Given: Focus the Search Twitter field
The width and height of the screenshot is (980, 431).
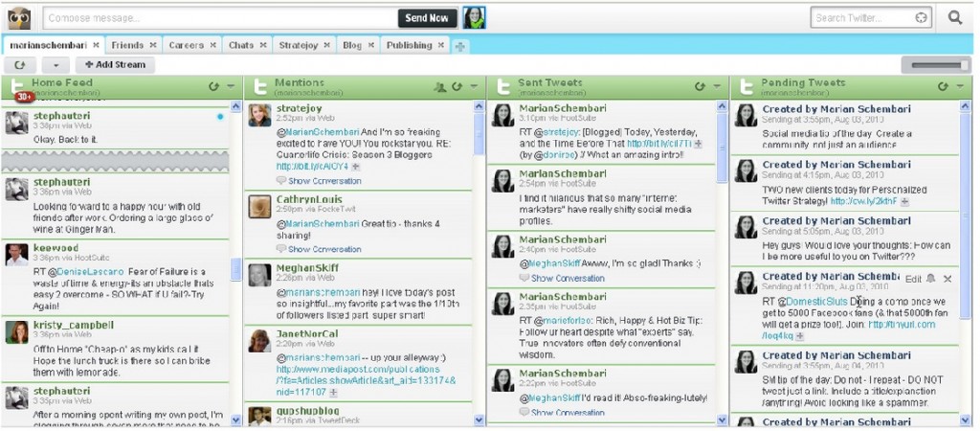Looking at the screenshot, I should (862, 18).
